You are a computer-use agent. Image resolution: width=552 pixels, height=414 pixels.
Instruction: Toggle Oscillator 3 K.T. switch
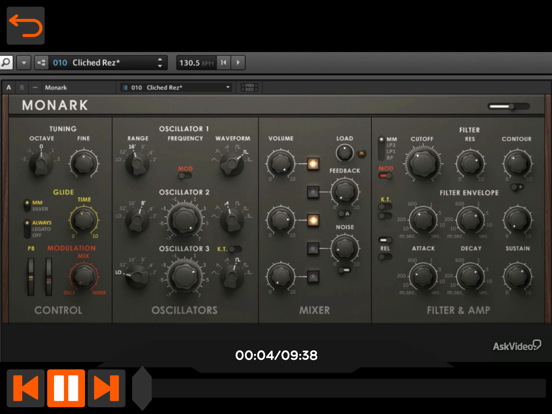pos(235,249)
